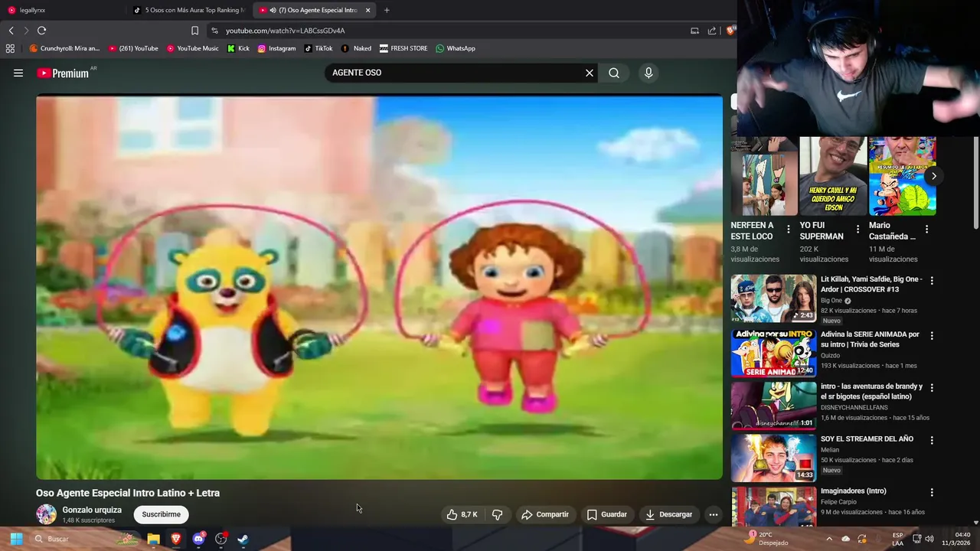Open Discord from the taskbar
980x551 pixels.
(x=198, y=539)
